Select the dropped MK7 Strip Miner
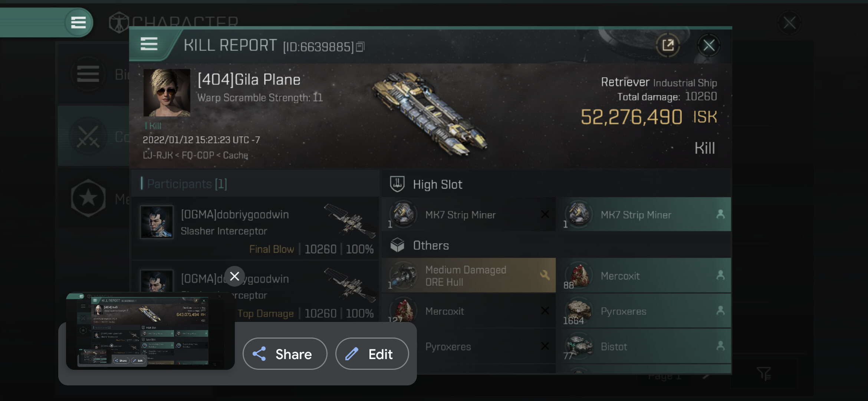The width and height of the screenshot is (868, 401). pos(645,215)
